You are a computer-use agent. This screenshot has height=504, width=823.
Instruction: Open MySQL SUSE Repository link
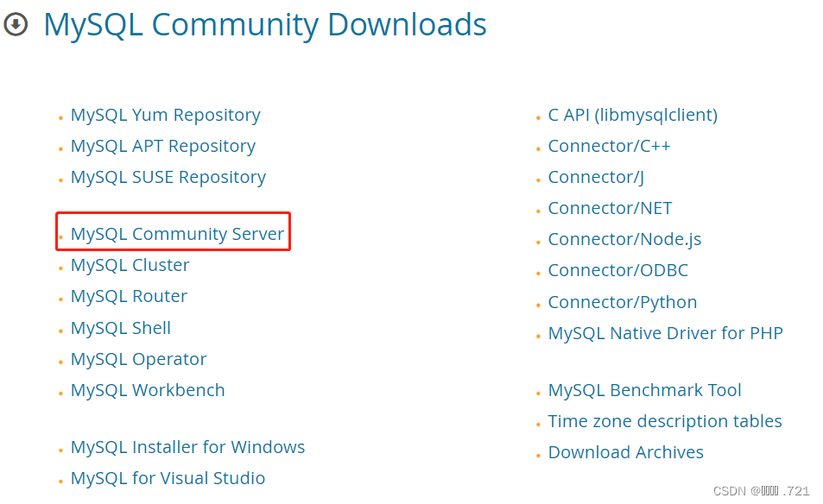click(x=168, y=177)
